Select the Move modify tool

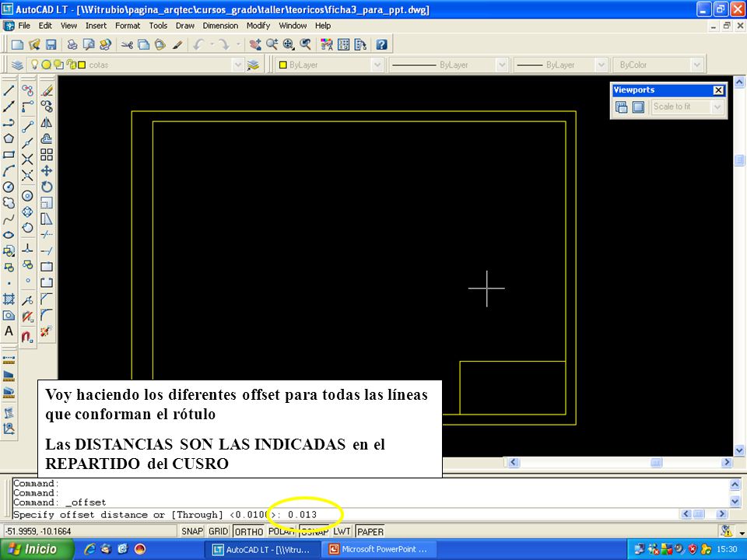[x=47, y=171]
